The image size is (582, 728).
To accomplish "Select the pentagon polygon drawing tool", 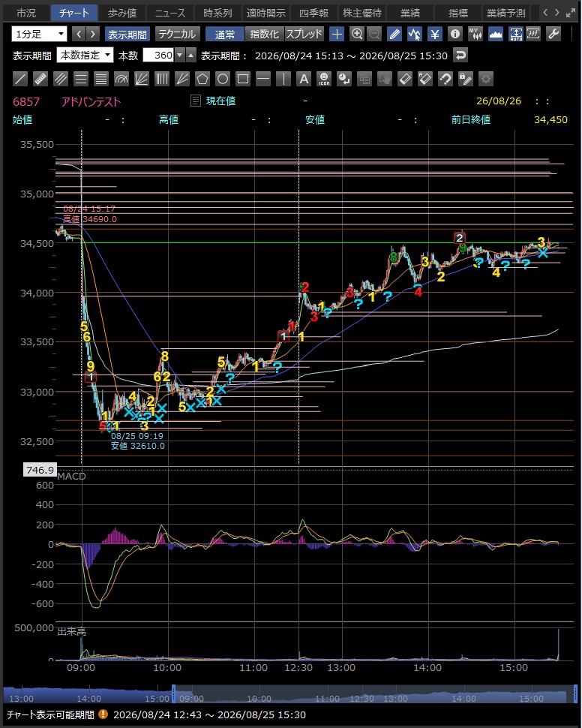I will [202, 79].
